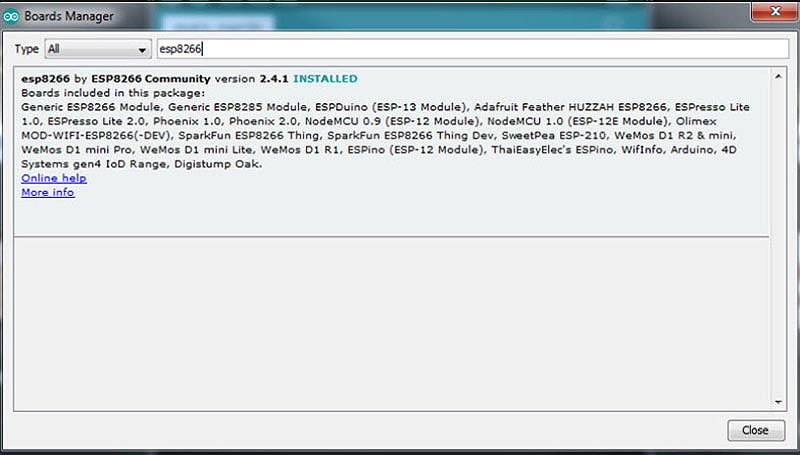The width and height of the screenshot is (800, 455).
Task: Open the More info link
Action: click(x=48, y=192)
